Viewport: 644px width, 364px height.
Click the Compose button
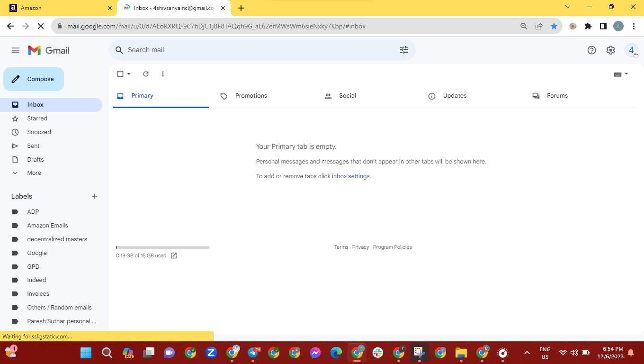[34, 79]
